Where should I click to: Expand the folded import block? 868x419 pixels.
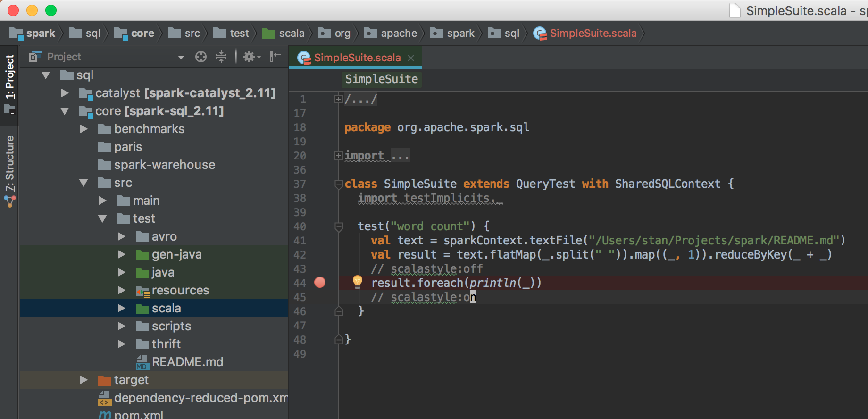pyautogui.click(x=338, y=156)
